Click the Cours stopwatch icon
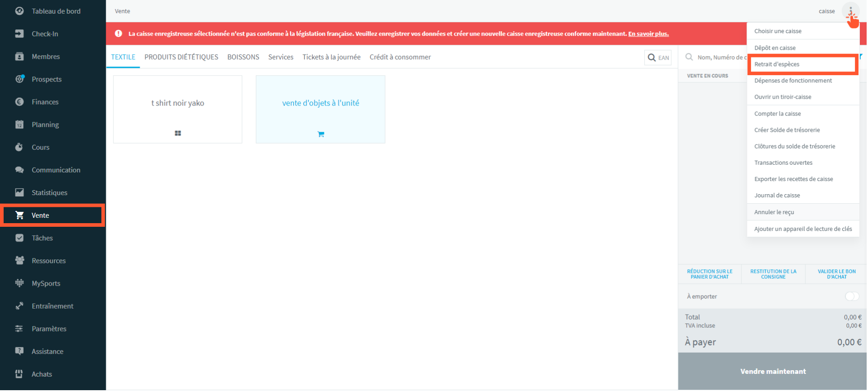 tap(19, 147)
